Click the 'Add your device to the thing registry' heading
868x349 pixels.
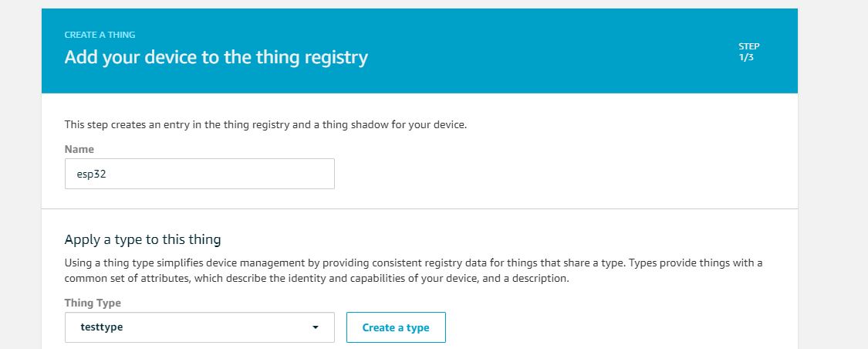(x=216, y=58)
